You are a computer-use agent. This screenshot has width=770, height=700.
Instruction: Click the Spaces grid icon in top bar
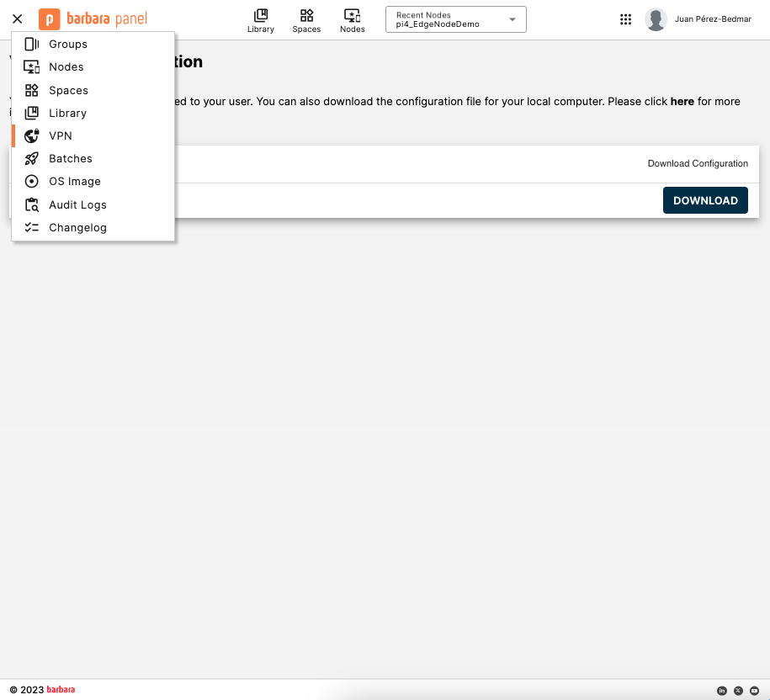(306, 14)
